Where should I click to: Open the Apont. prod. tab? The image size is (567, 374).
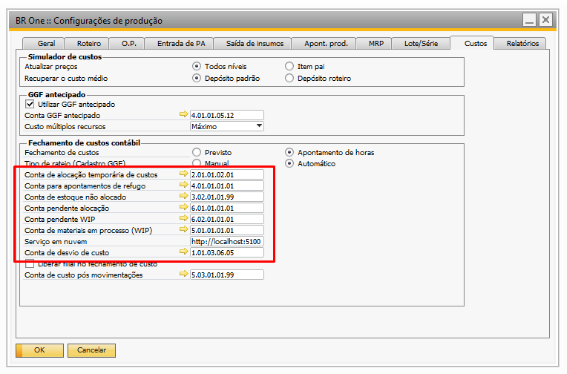coord(324,43)
